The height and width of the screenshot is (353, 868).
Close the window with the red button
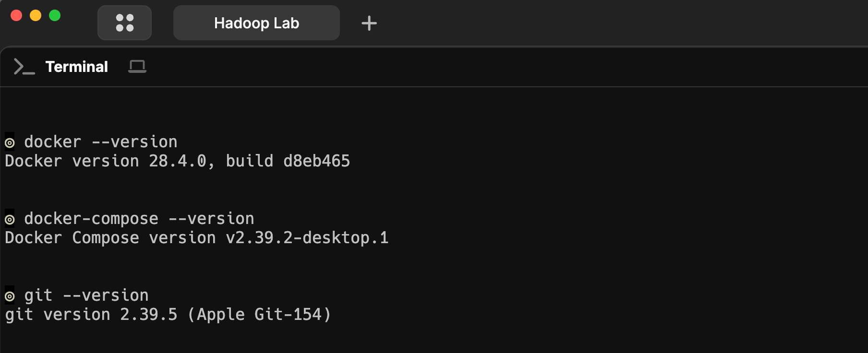(x=16, y=15)
